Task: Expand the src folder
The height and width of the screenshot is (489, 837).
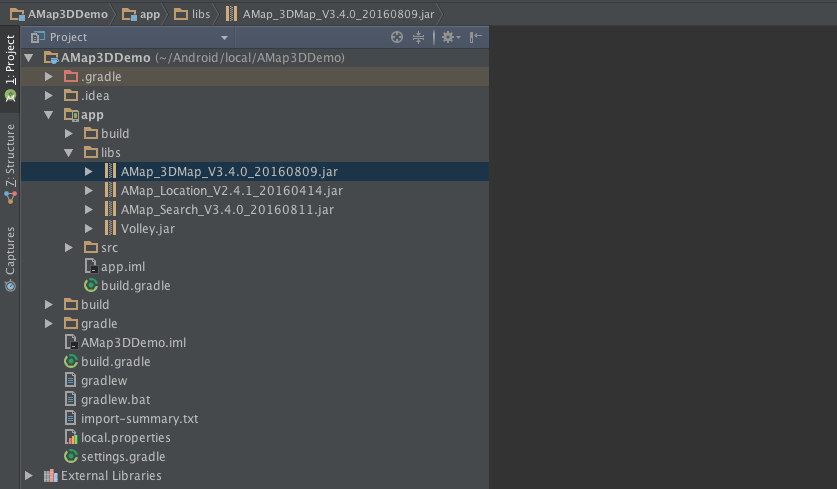Action: point(69,248)
